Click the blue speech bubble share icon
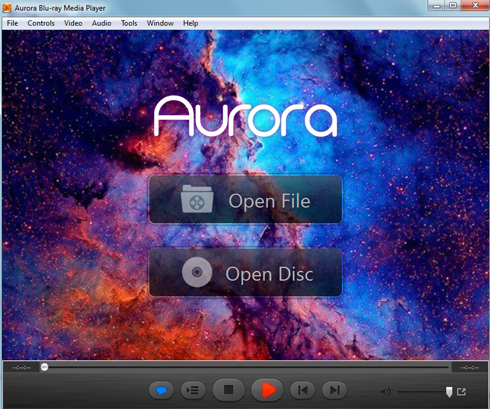Screen dimensions: 490x409 click(x=161, y=390)
